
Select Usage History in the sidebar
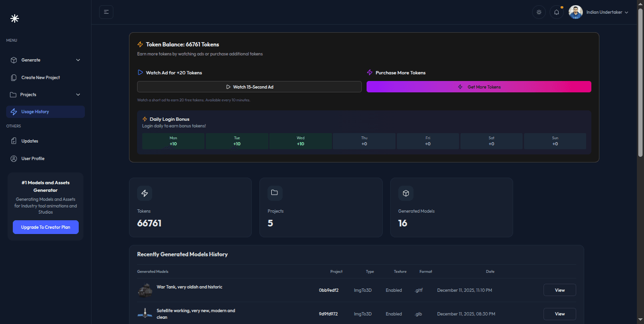[x=35, y=112]
